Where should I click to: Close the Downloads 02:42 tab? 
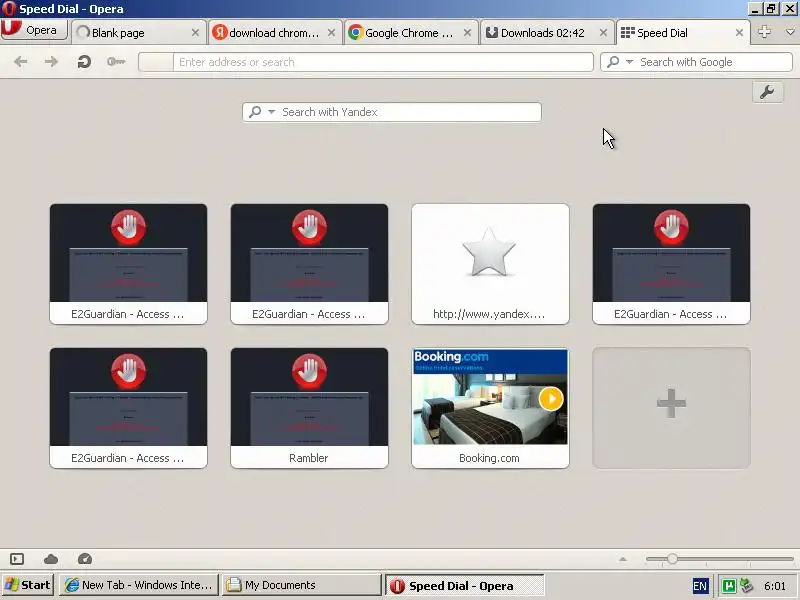(603, 33)
